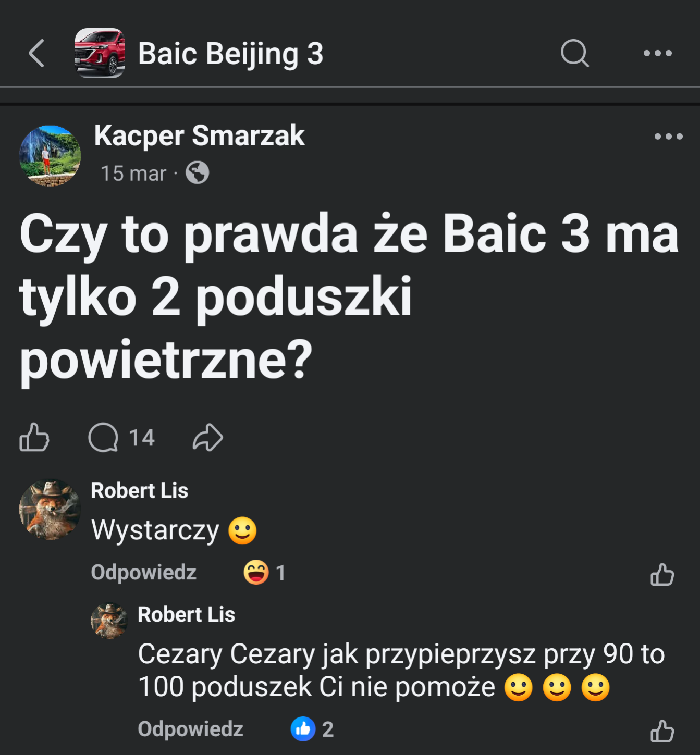
Task: Check post privacy globe icon
Action: pyautogui.click(x=198, y=172)
